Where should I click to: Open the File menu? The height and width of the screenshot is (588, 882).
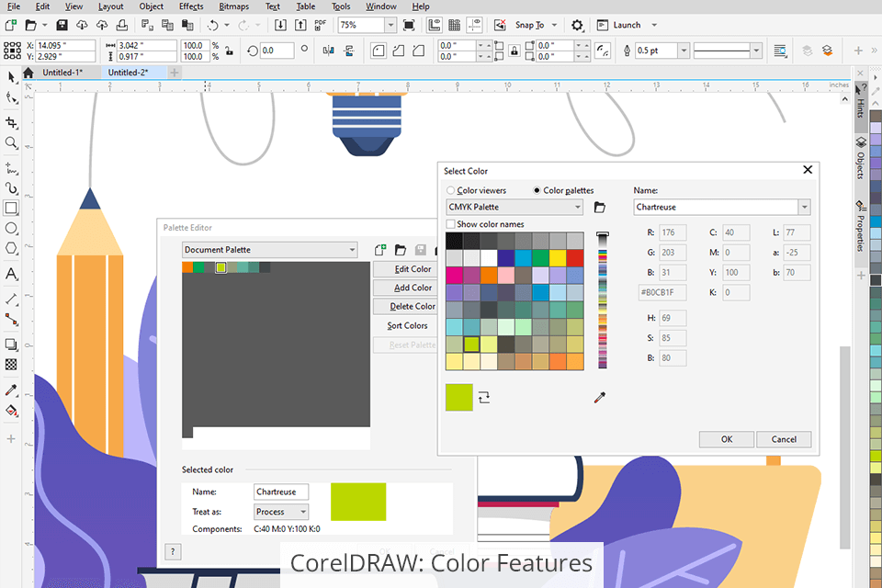14,6
